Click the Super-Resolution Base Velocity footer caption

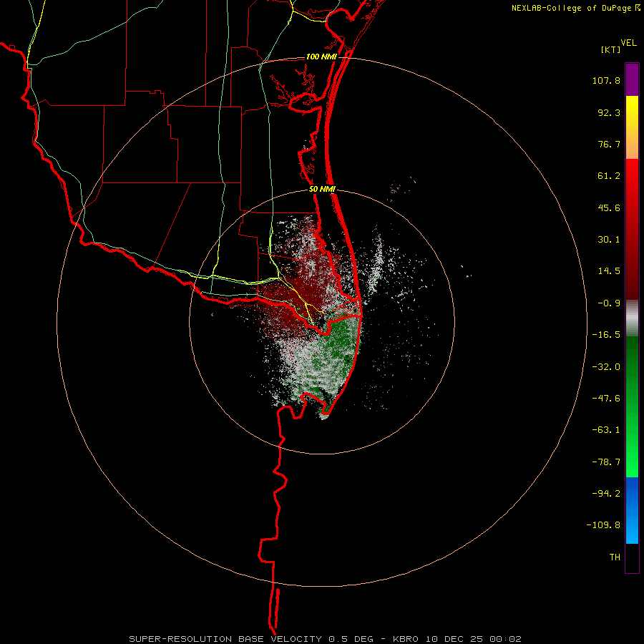(326, 639)
